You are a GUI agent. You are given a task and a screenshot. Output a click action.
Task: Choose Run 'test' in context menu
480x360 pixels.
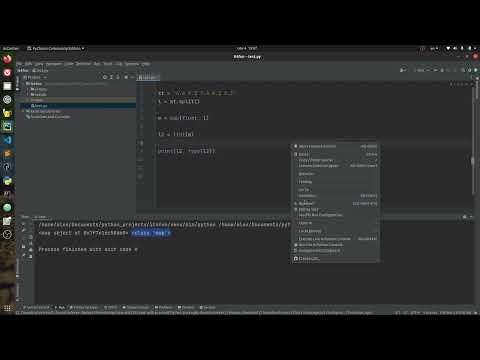[x=335, y=203]
